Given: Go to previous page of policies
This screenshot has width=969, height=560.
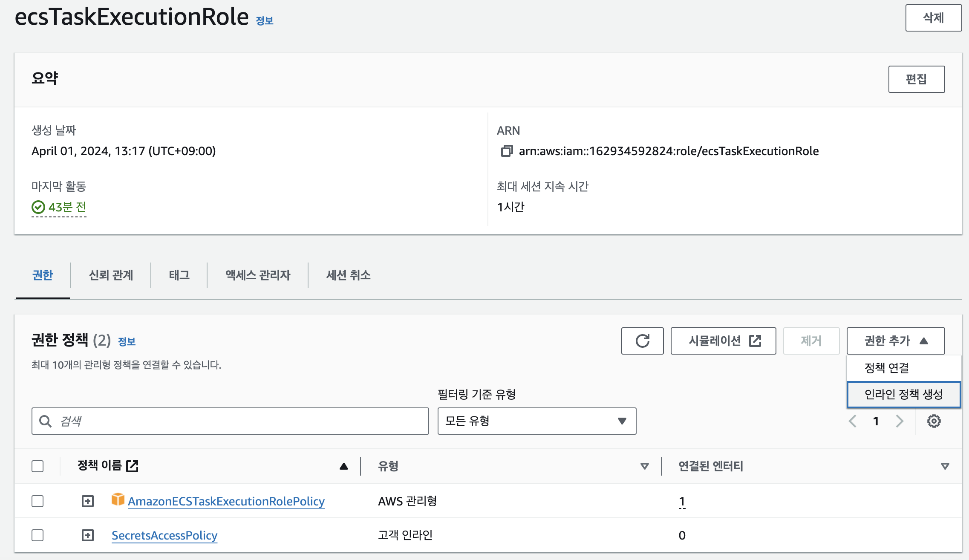Looking at the screenshot, I should 853,421.
